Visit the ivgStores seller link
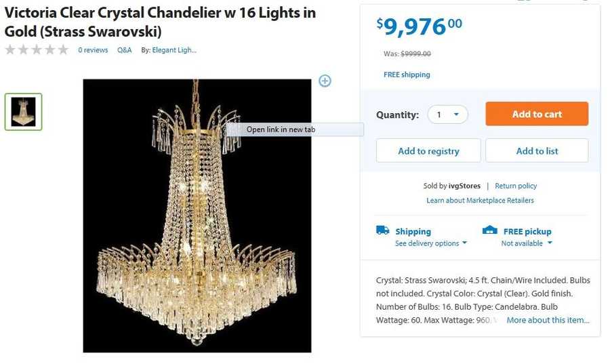Viewport: 610px width, 364px height. point(464,186)
